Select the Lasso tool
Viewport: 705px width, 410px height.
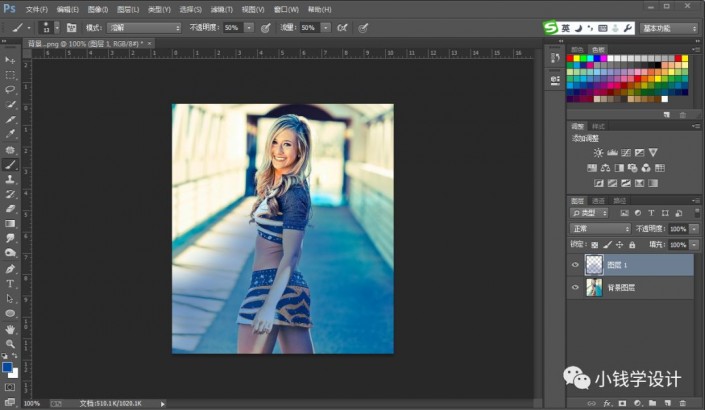10,89
